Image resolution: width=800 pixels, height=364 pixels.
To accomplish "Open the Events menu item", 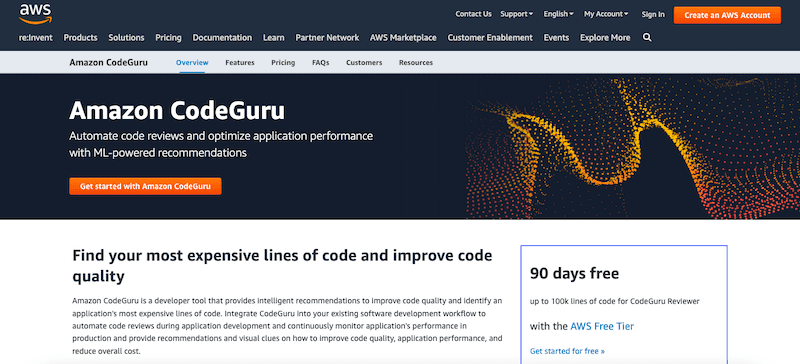I will (x=556, y=37).
